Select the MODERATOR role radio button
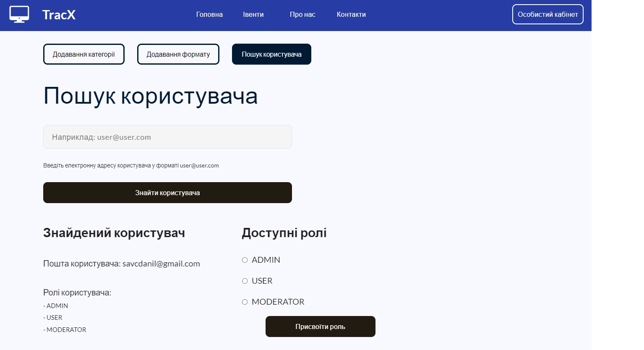 click(245, 302)
